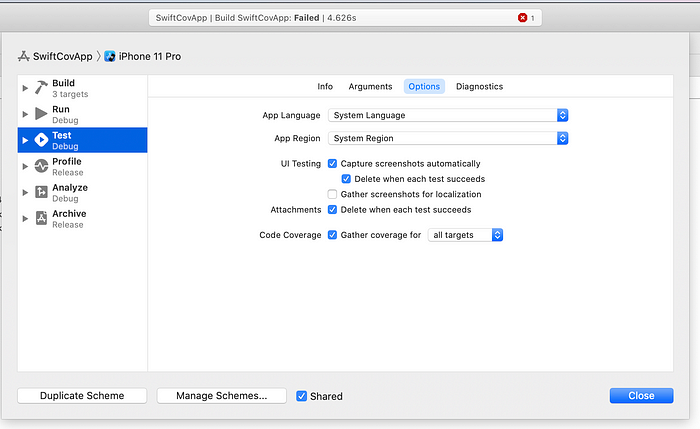Click the Profile instrument icon
The width and height of the screenshot is (700, 429).
[41, 166]
